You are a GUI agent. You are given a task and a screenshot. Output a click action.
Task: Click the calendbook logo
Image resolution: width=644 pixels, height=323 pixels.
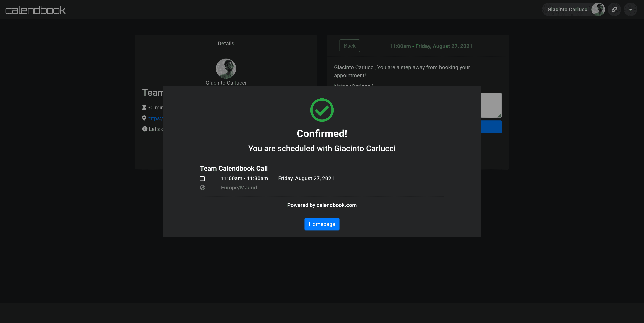point(36,10)
